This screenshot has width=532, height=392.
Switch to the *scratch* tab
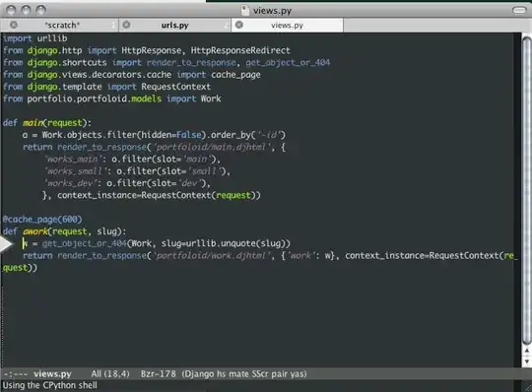(x=62, y=25)
